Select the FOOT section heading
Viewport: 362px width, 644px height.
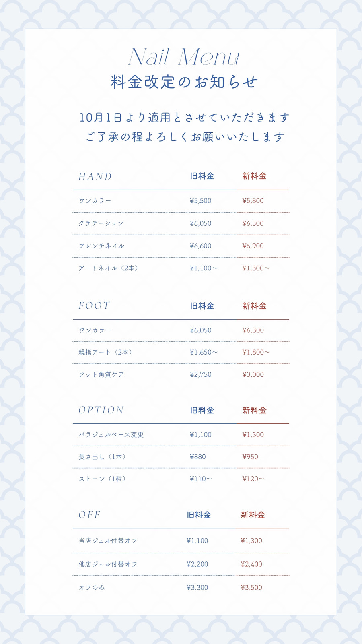click(x=94, y=305)
